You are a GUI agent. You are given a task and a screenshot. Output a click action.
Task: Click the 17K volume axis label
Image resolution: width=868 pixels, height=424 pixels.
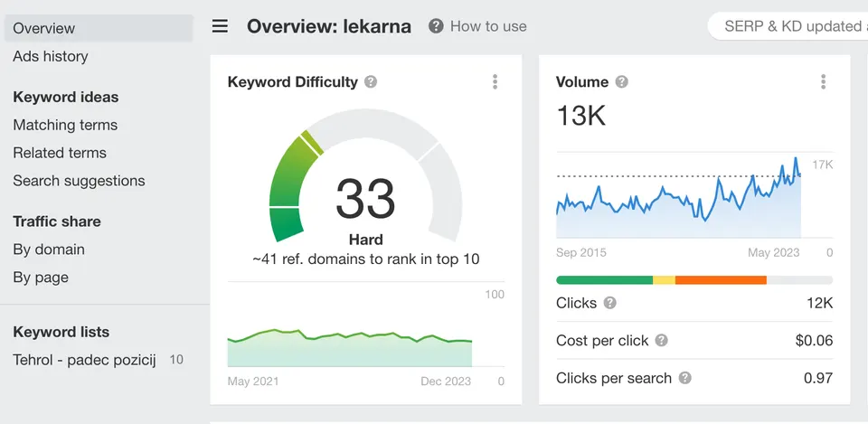coord(823,165)
